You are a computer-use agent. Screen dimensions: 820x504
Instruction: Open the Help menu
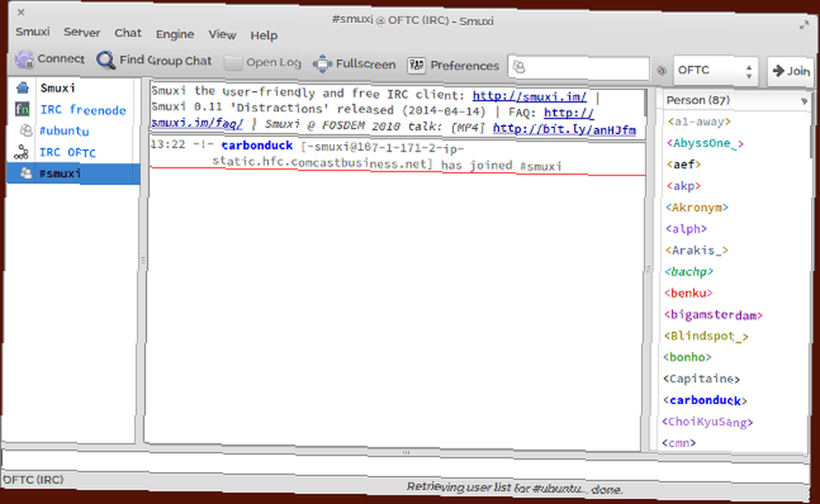[263, 35]
